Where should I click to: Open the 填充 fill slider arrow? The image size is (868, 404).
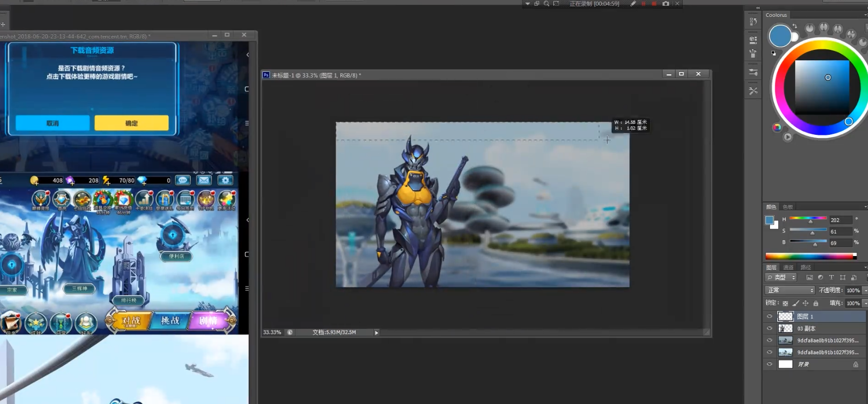point(865,303)
